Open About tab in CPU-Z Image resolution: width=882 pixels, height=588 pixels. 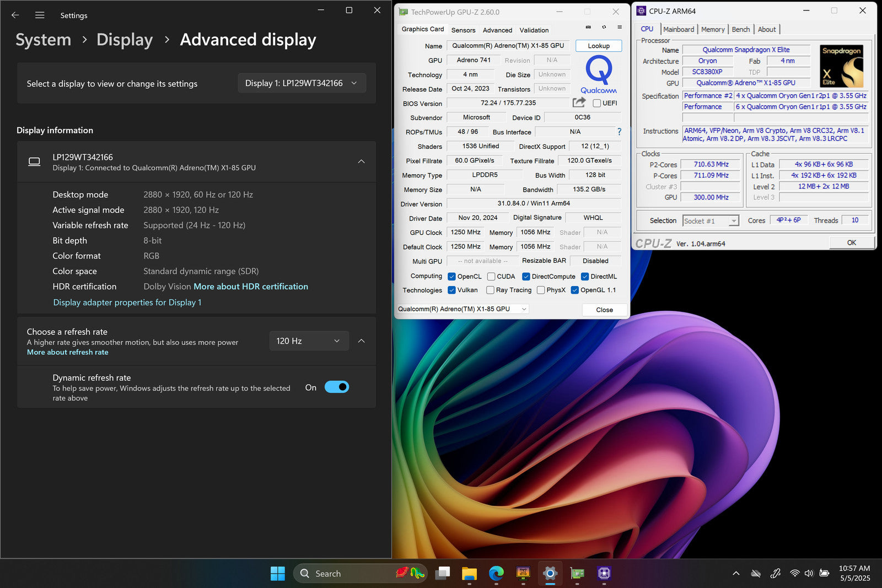tap(767, 29)
